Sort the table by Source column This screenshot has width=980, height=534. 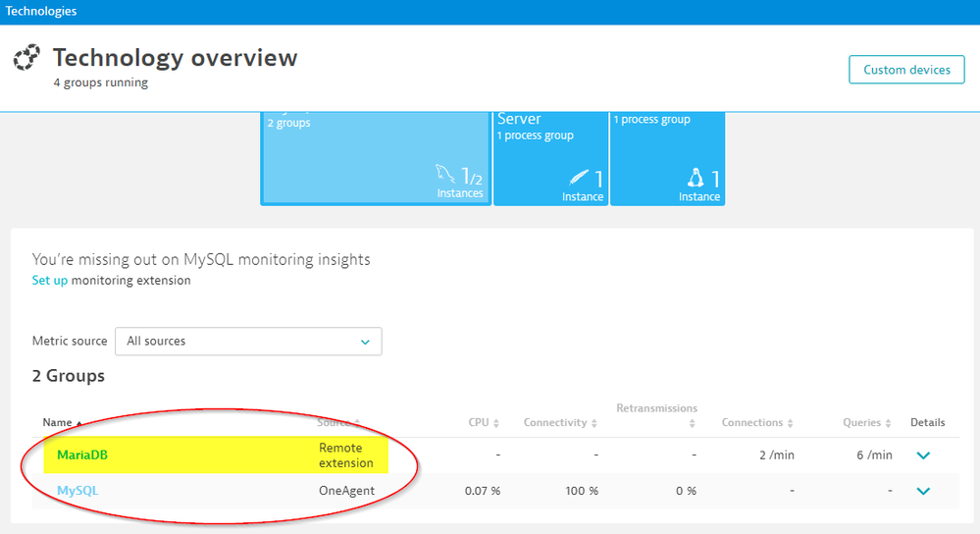338,423
